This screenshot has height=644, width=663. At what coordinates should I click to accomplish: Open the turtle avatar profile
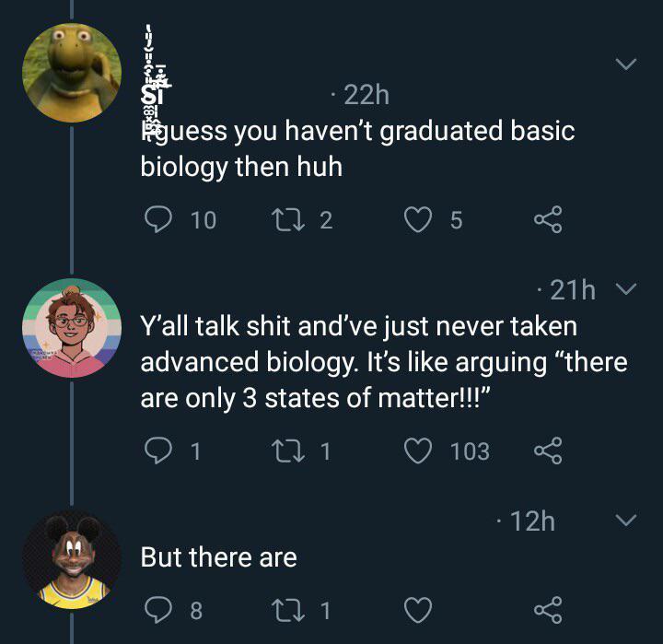pos(72,73)
